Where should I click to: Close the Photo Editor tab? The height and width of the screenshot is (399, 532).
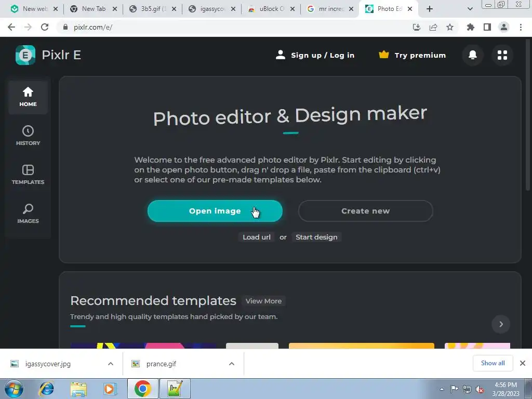tap(410, 9)
